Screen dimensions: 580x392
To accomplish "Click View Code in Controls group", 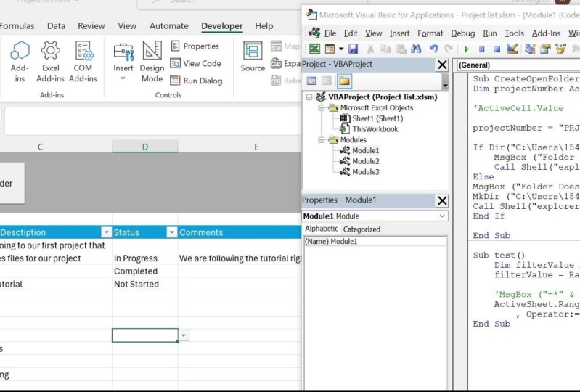I will pyautogui.click(x=195, y=63).
